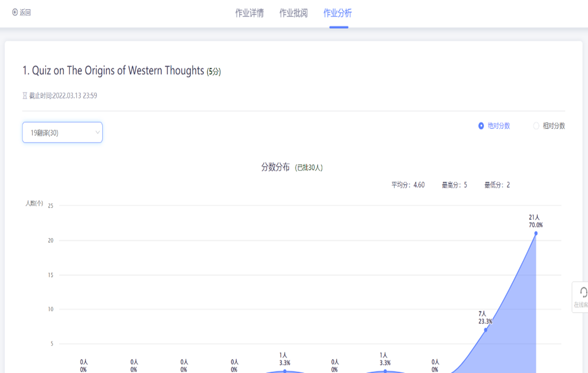Click the 最高分: 5 statistic
Viewport: 588px width, 373px height.
pyautogui.click(x=454, y=185)
